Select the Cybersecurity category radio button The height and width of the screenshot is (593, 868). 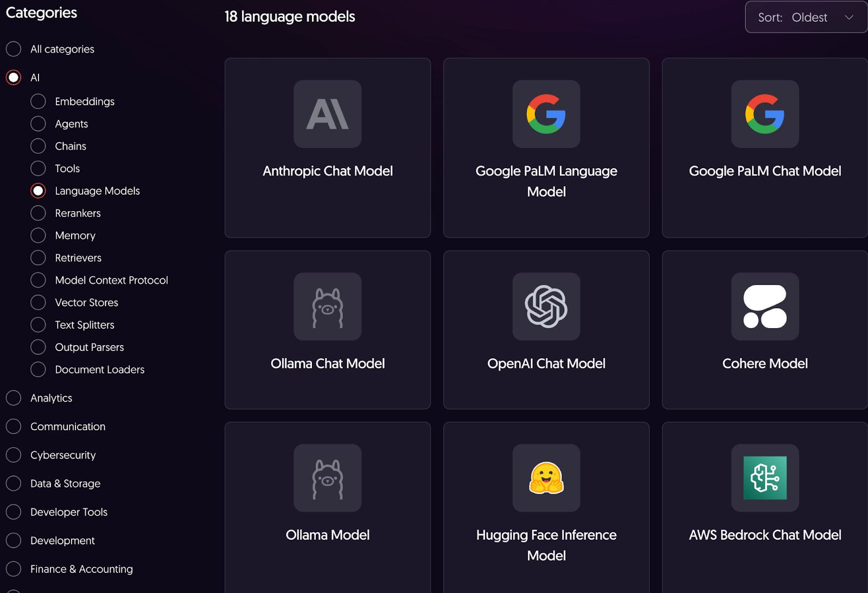click(x=14, y=455)
